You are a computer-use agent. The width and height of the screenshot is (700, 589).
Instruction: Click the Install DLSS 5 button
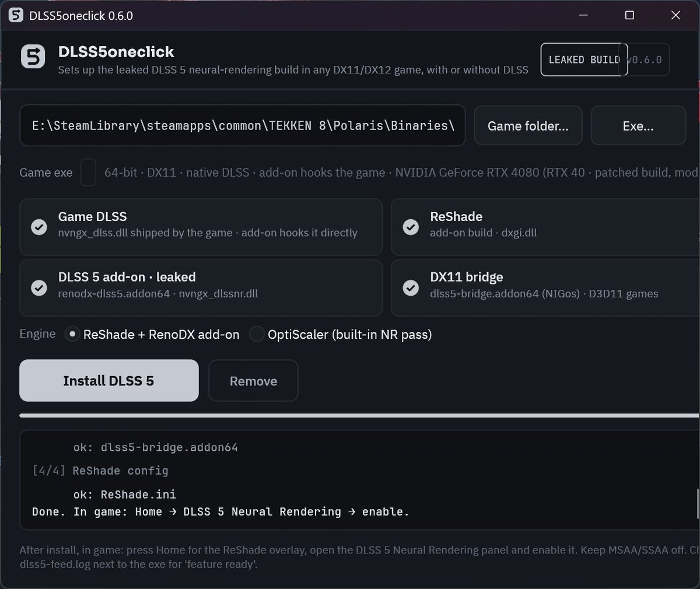click(x=109, y=380)
